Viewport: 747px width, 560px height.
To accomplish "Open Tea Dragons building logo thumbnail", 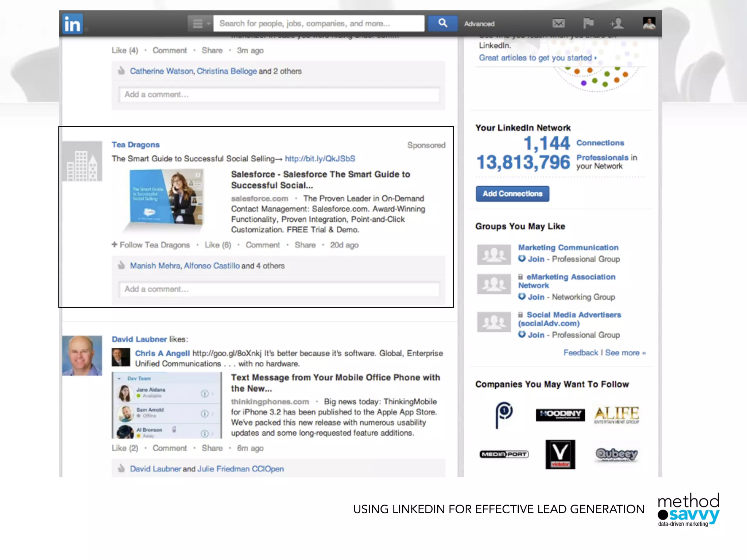I will pyautogui.click(x=82, y=161).
